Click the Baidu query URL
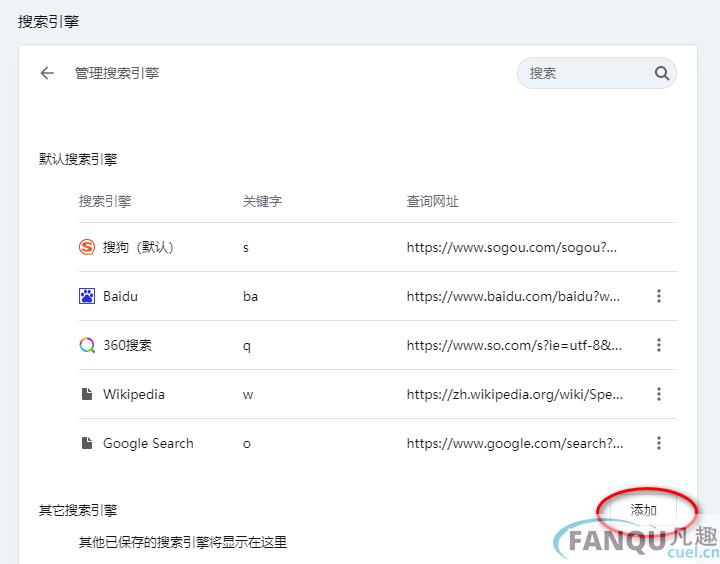Viewport: 720px width, 564px height. (514, 296)
